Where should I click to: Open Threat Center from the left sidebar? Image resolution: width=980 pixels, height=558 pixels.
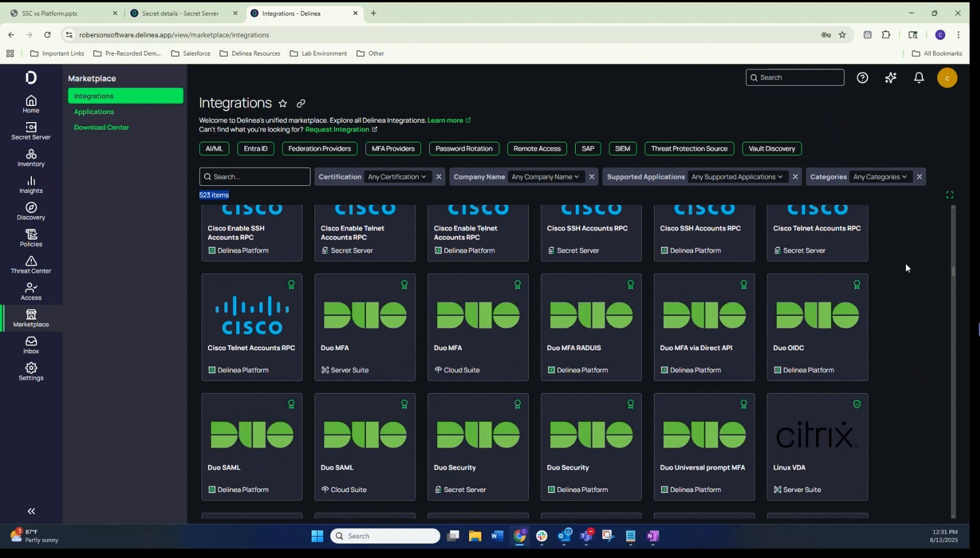click(x=31, y=265)
